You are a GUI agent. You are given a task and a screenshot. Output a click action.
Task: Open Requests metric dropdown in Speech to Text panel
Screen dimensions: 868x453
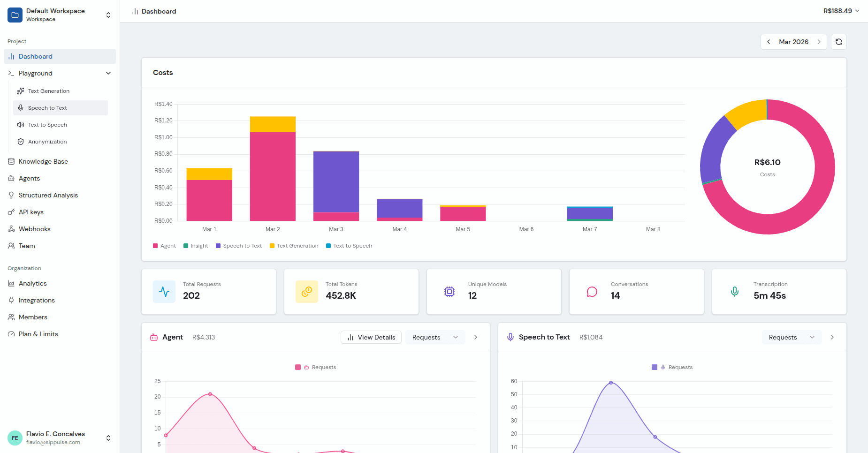[x=792, y=337]
